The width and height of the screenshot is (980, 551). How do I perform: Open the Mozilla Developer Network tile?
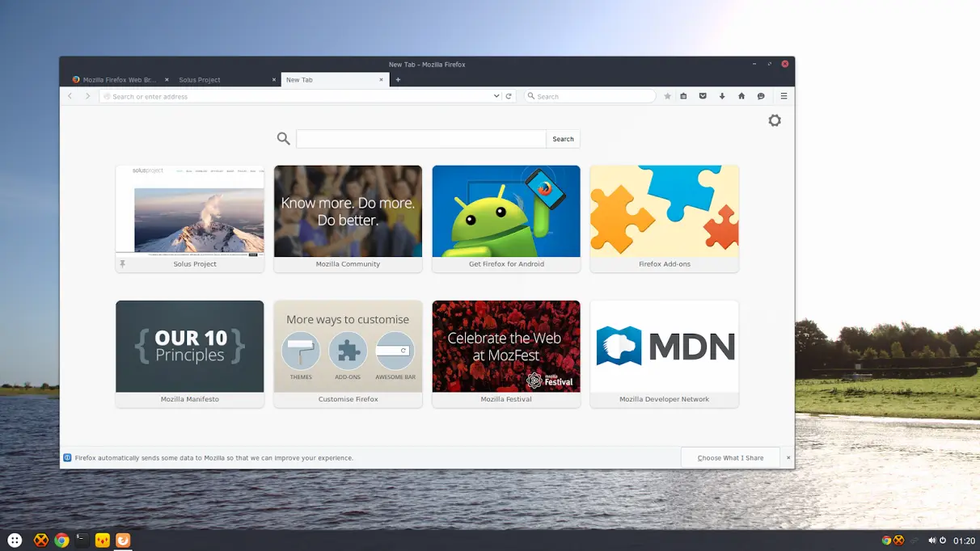click(x=665, y=354)
